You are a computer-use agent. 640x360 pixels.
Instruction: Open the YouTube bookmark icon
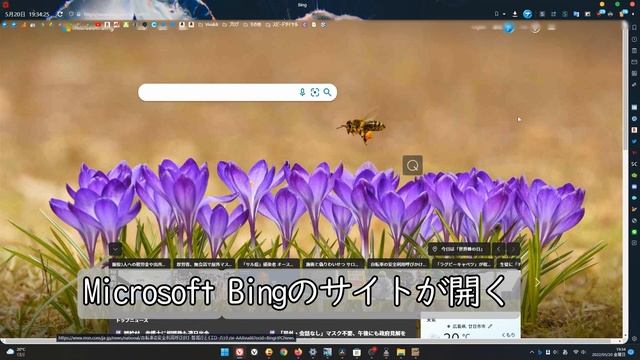[x=98, y=24]
